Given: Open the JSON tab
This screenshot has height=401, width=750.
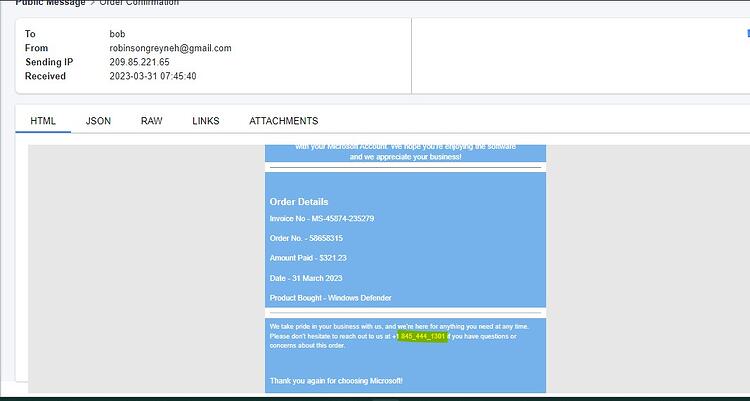Looking at the screenshot, I should click(x=98, y=121).
